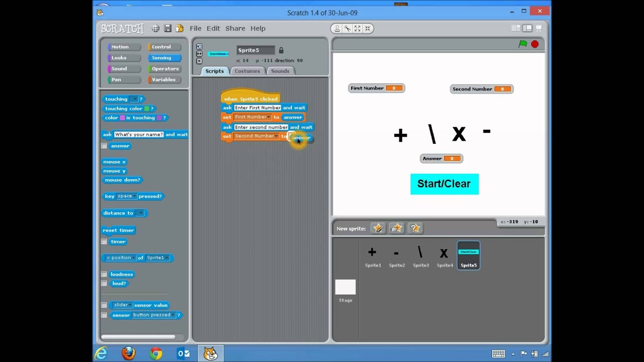Viewport: 644px width, 362px height.
Task: Show the Motion blocks category
Action: tap(124, 47)
